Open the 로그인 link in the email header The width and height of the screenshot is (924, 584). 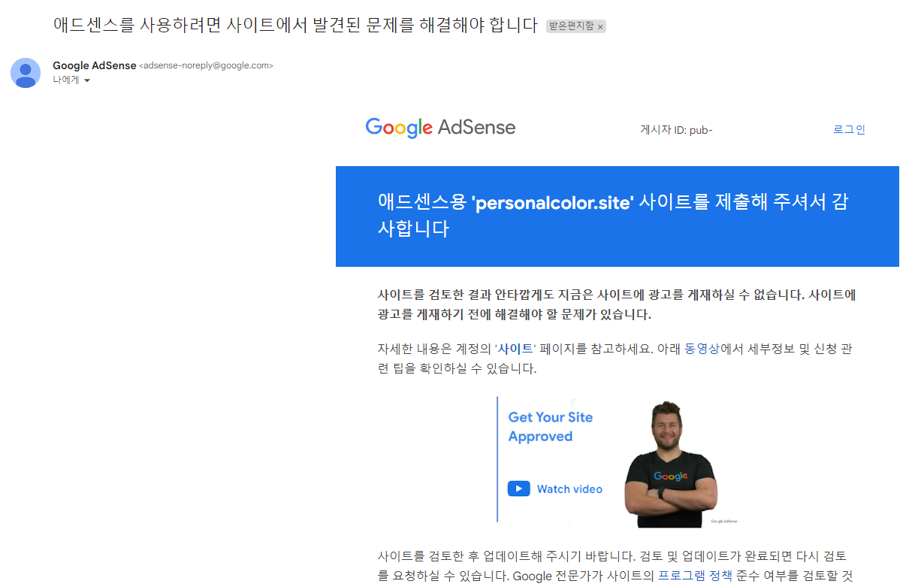pyautogui.click(x=849, y=129)
